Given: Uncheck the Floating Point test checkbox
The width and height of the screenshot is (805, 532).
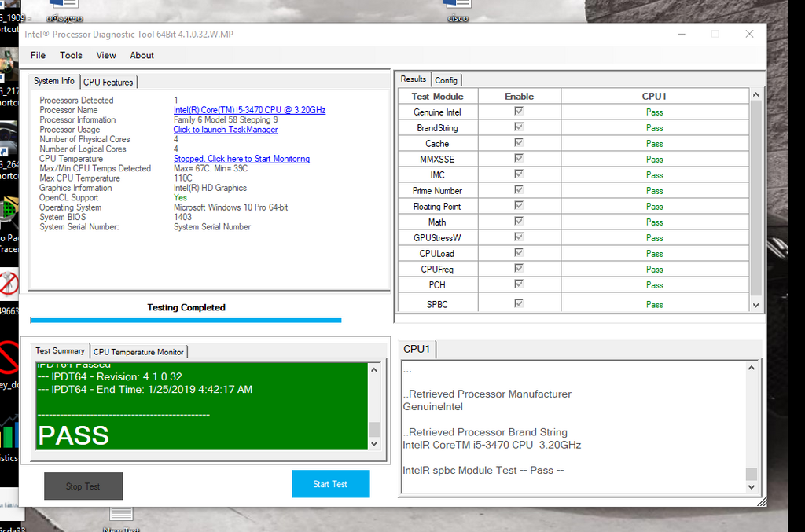Looking at the screenshot, I should click(519, 205).
